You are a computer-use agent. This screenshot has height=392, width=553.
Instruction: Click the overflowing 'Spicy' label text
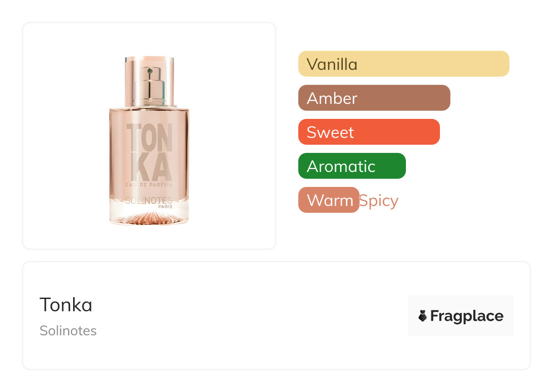click(x=379, y=201)
